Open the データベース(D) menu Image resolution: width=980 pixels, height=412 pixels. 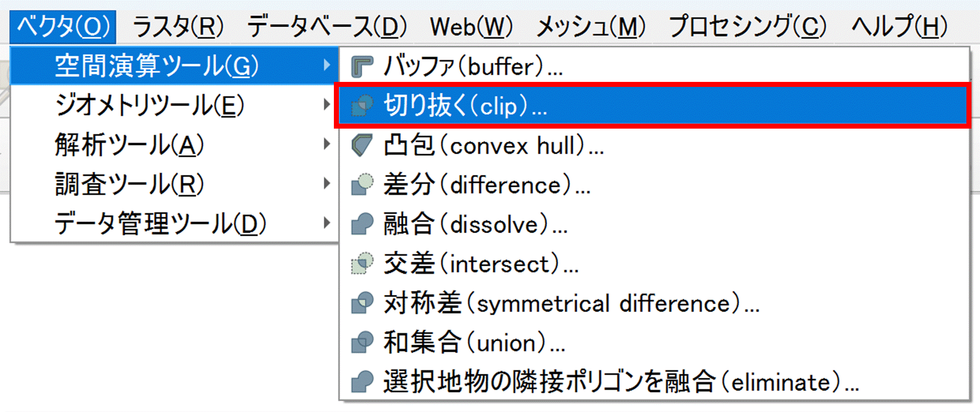(327, 26)
